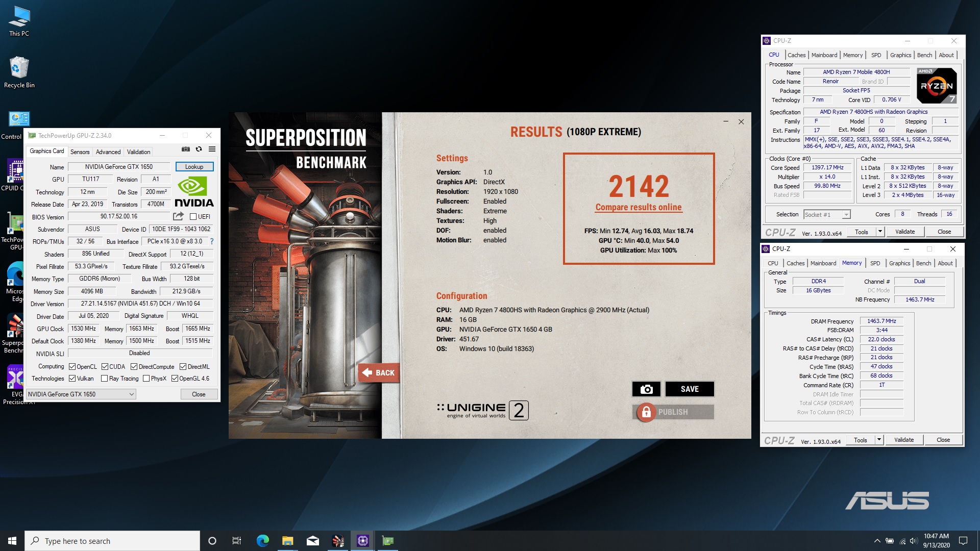Image resolution: width=980 pixels, height=551 pixels.
Task: Click GPU-Z taskbar icon
Action: click(x=388, y=541)
